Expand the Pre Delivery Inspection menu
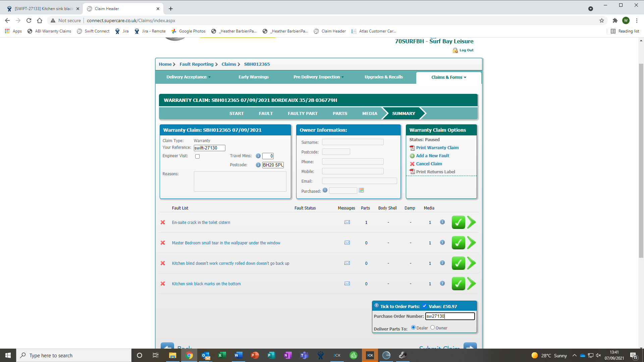The width and height of the screenshot is (644, 362). point(318,77)
